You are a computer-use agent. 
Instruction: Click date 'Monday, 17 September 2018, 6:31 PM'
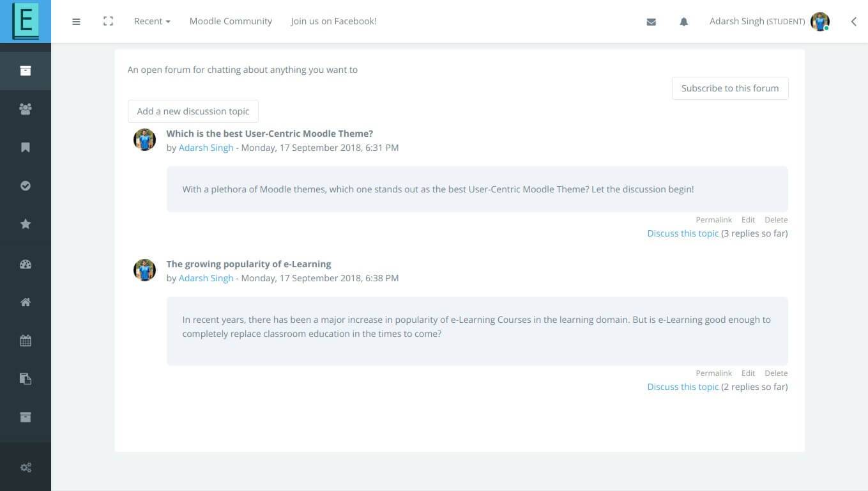click(x=320, y=148)
